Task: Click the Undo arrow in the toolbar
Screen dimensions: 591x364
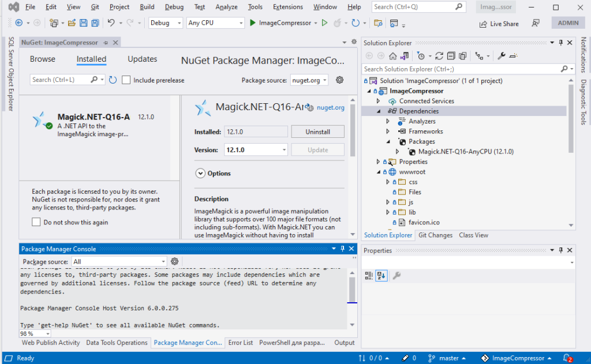Action: pyautogui.click(x=111, y=23)
